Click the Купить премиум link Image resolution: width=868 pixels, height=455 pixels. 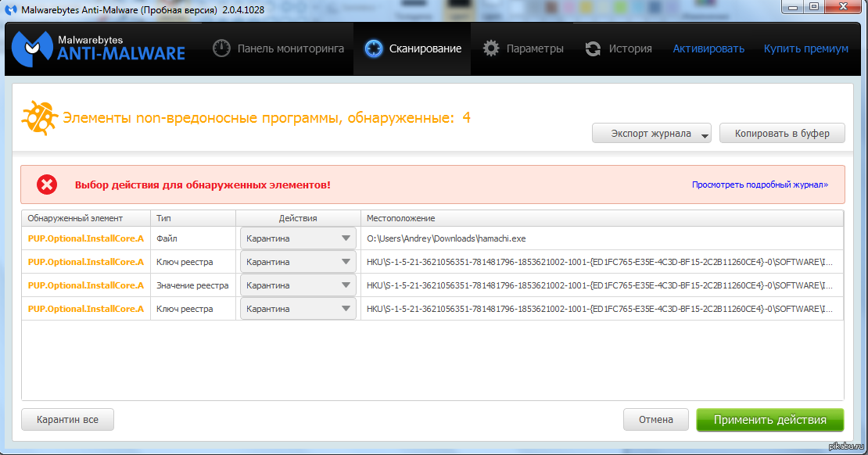pos(805,48)
